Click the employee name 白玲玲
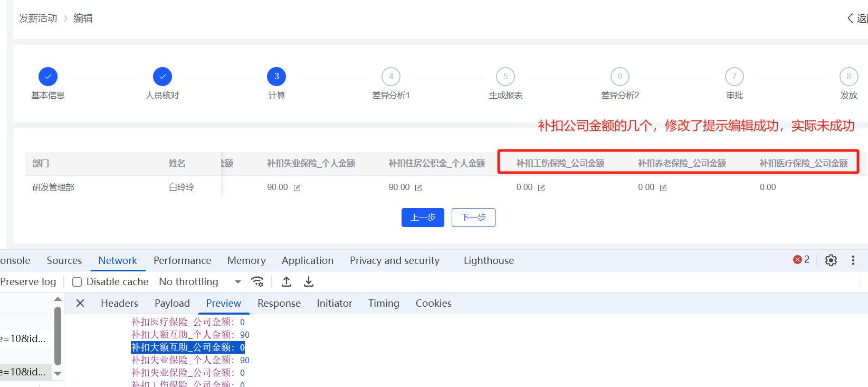This screenshot has width=868, height=387. [x=182, y=187]
